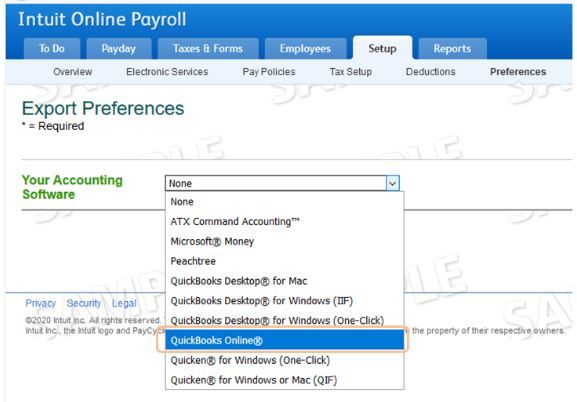Open Electronic Services submenu
Screen dimensions: 577x402
pyautogui.click(x=167, y=72)
